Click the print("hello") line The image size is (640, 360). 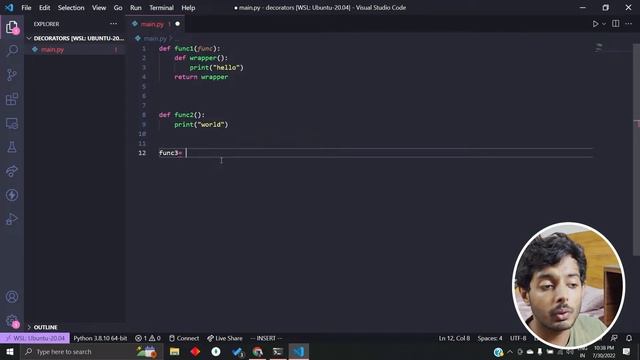click(x=216, y=68)
